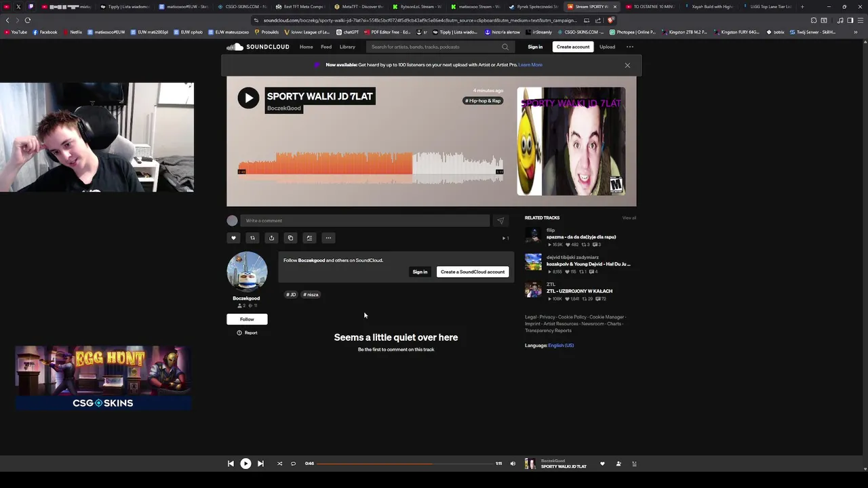Dismiss the Artist Pro banner with X
This screenshot has width=868, height=488.
(627, 65)
